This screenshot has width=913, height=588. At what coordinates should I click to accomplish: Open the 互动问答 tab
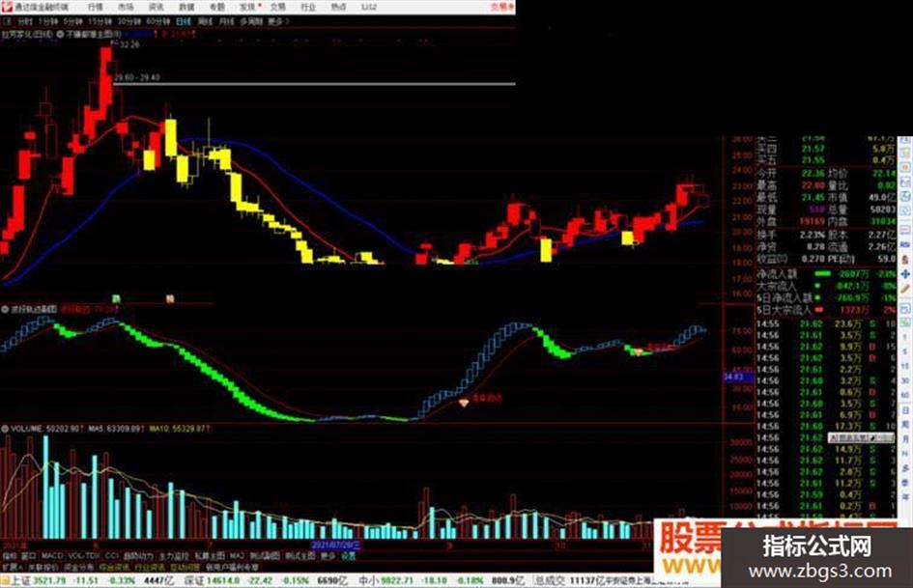(185, 567)
